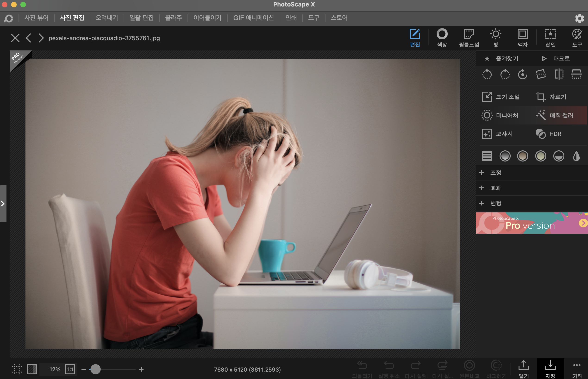Apply the 매직 컬러 effect

coord(555,115)
